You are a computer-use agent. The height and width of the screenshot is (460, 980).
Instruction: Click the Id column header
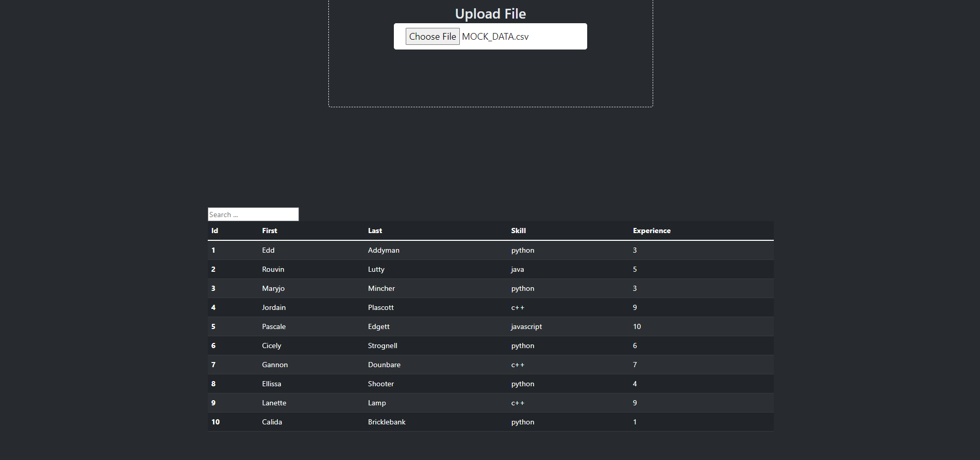point(214,231)
